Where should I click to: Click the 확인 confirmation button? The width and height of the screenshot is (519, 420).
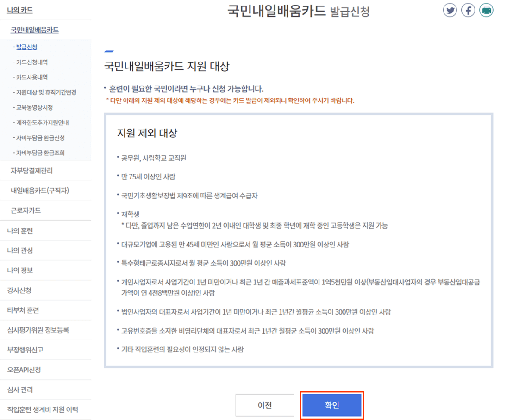[331, 405]
